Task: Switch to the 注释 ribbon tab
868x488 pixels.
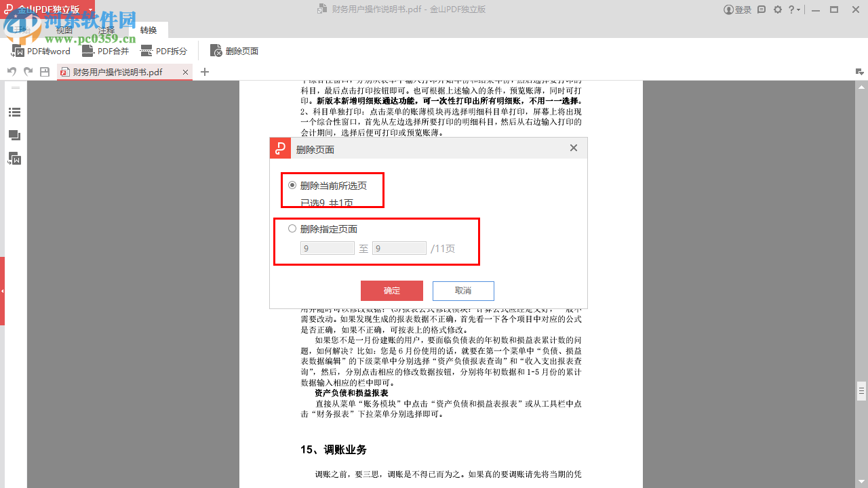Action: pyautogui.click(x=106, y=30)
